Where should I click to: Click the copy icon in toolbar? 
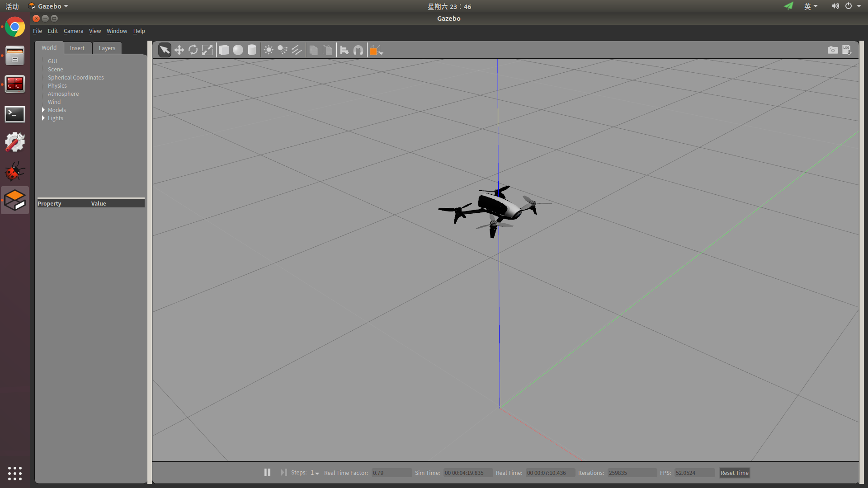(x=313, y=50)
